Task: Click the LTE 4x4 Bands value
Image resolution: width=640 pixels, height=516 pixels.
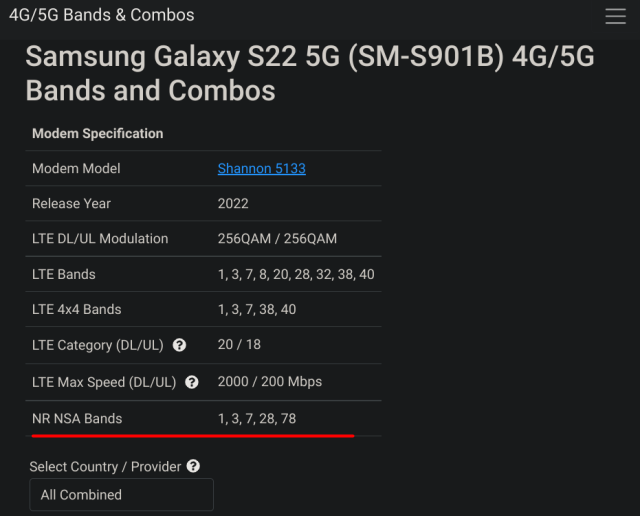Action: click(257, 309)
